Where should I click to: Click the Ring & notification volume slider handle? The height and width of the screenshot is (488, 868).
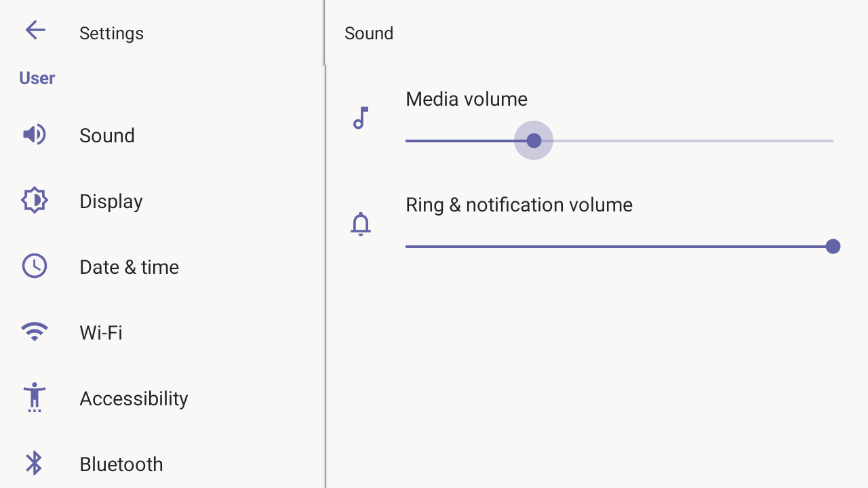point(833,246)
